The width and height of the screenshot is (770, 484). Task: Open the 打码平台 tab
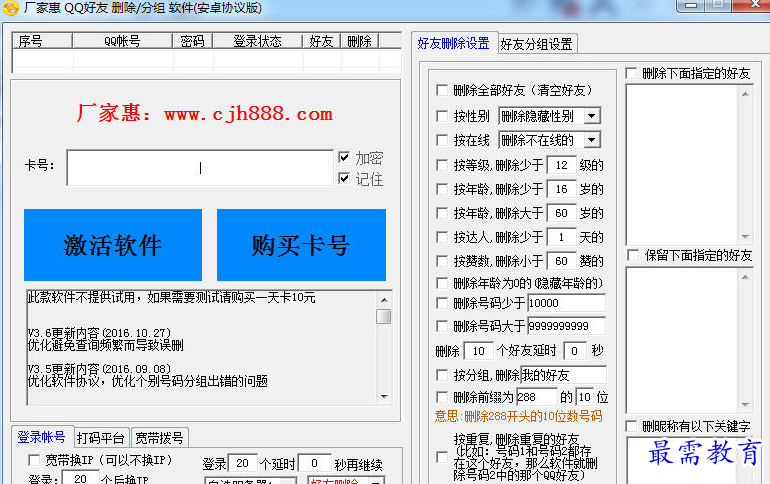[101, 437]
